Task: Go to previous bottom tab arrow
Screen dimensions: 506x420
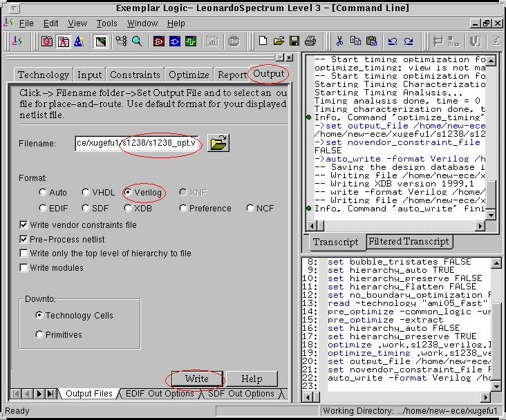Action: [x=28, y=394]
